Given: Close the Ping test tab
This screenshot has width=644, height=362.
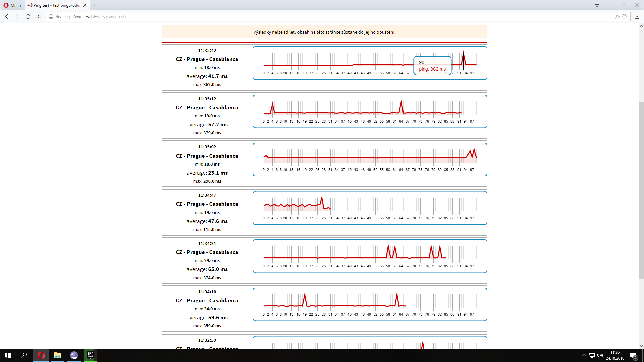Looking at the screenshot, I should click(x=85, y=5).
